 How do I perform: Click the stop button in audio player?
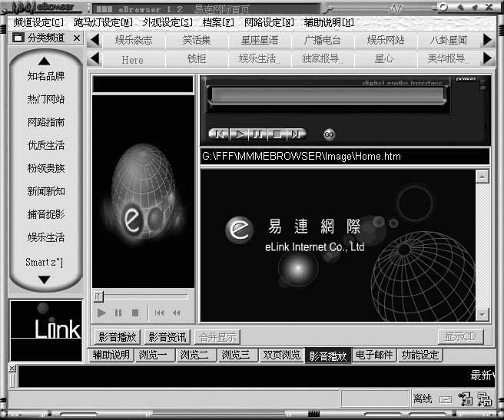click(276, 134)
